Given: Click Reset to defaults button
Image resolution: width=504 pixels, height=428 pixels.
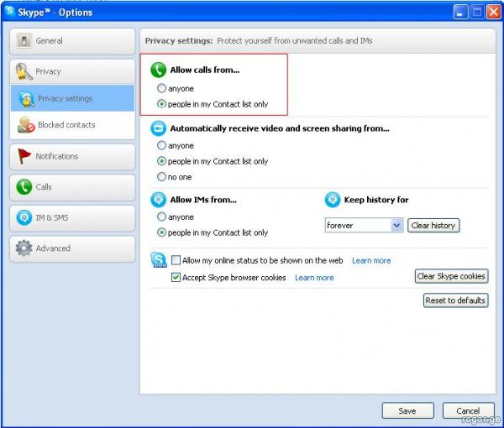Looking at the screenshot, I should (x=456, y=300).
